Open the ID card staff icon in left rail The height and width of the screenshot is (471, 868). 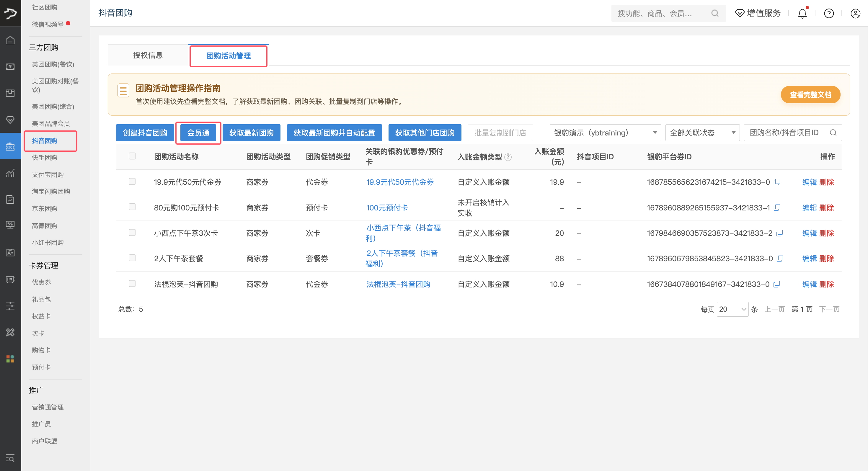coord(10,253)
